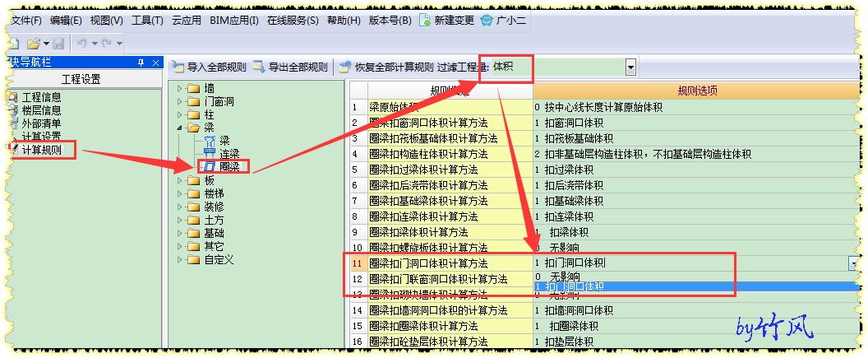Select 计算规则 in navigation panel
The image size is (868, 358).
click(x=41, y=150)
